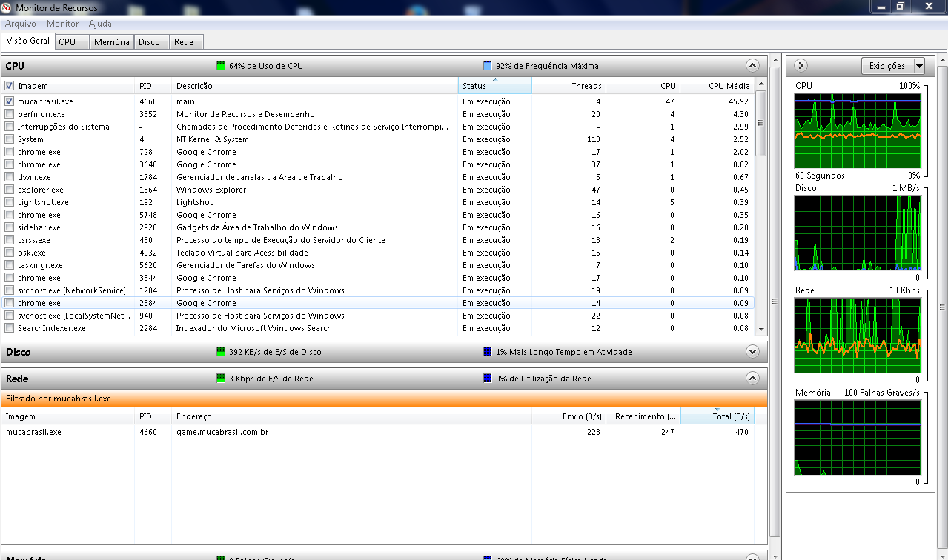Switch to the Memória tab
The image size is (948, 560).
coord(112,42)
